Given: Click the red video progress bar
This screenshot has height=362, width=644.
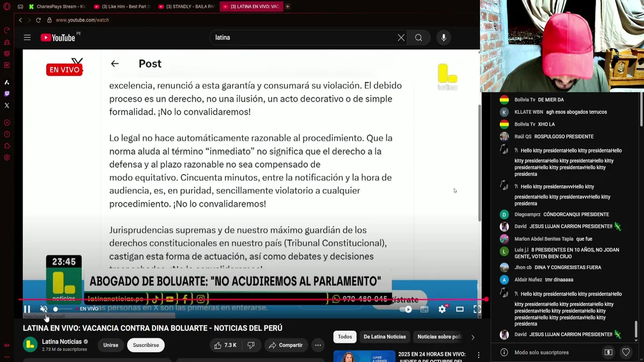Looking at the screenshot, I should tap(252, 300).
